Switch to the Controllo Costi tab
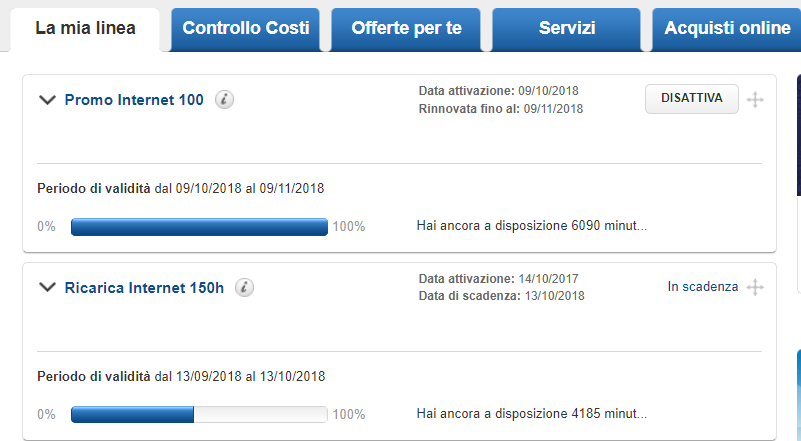 (246, 29)
